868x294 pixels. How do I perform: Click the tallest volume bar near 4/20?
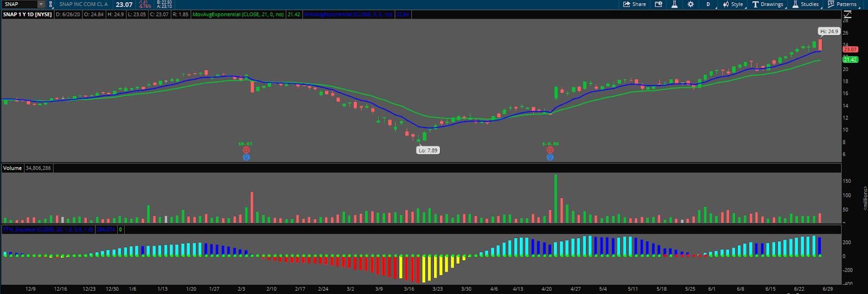(x=556, y=199)
